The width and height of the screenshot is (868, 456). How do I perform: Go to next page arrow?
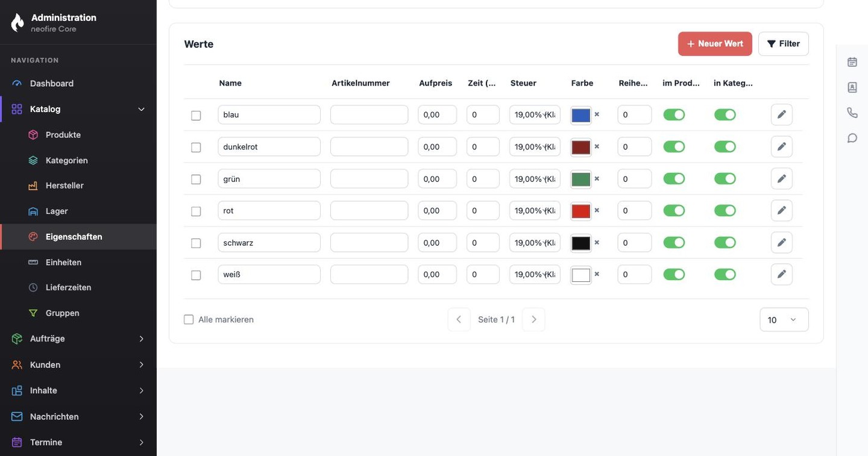533,319
